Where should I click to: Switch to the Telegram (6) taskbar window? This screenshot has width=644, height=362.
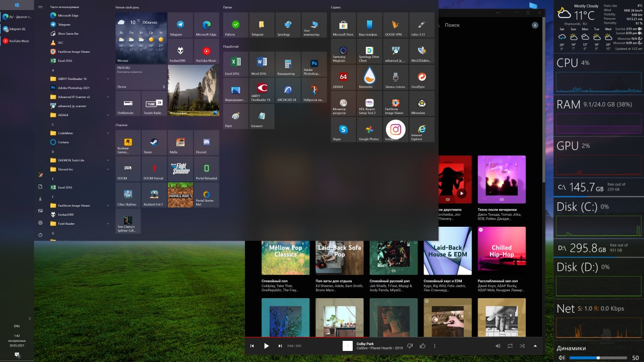(17, 29)
